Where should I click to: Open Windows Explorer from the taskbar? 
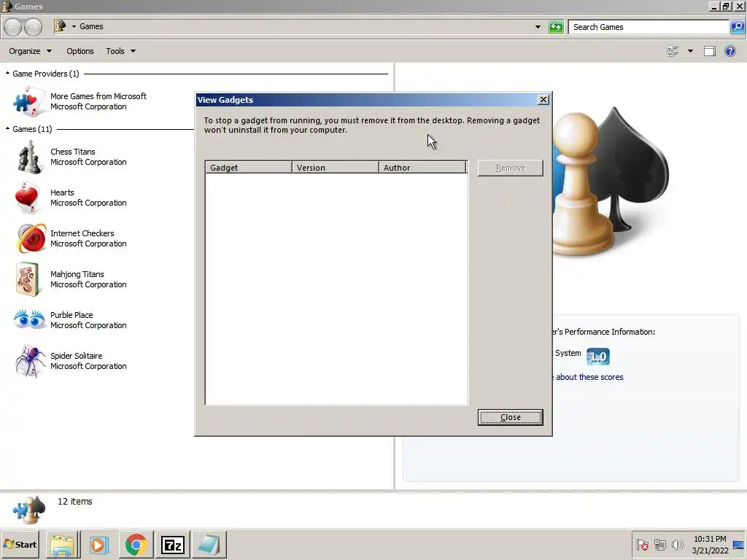63,545
